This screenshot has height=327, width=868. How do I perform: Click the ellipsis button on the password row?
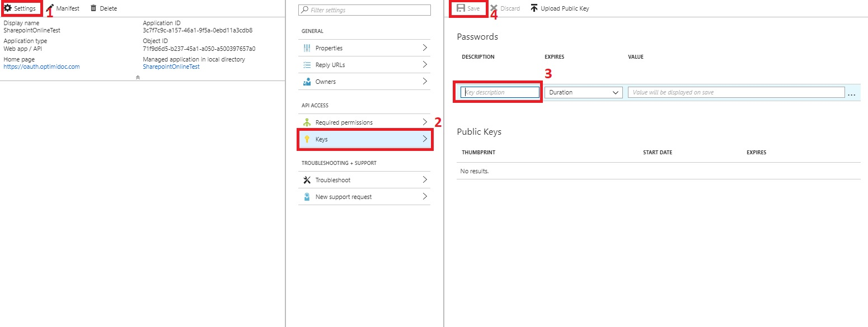tap(851, 93)
